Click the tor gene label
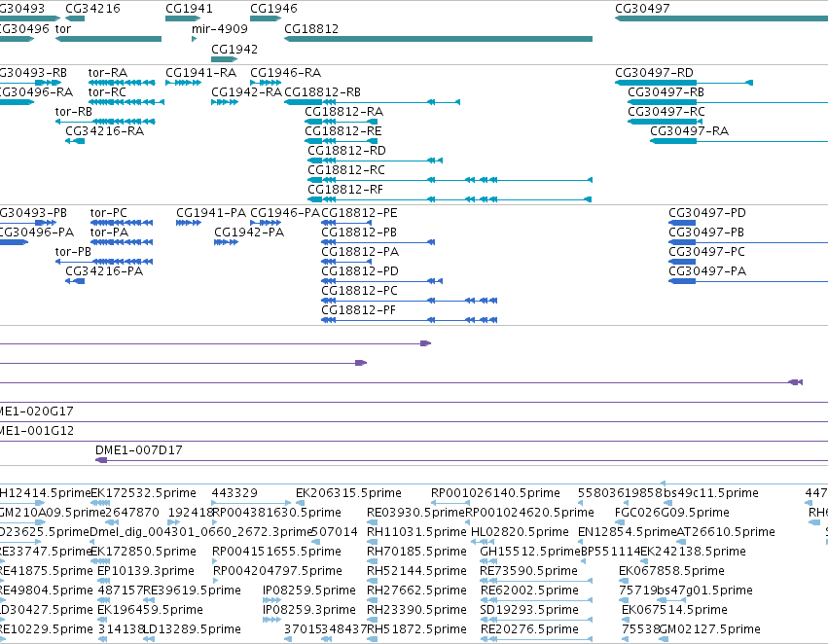Screen dimensions: 828x644 63,28
